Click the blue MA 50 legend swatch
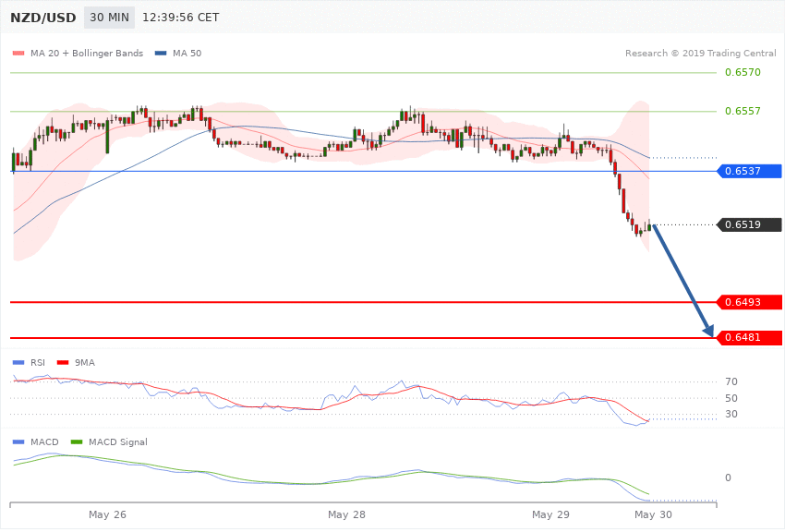The height and width of the screenshot is (532, 785). [x=161, y=53]
